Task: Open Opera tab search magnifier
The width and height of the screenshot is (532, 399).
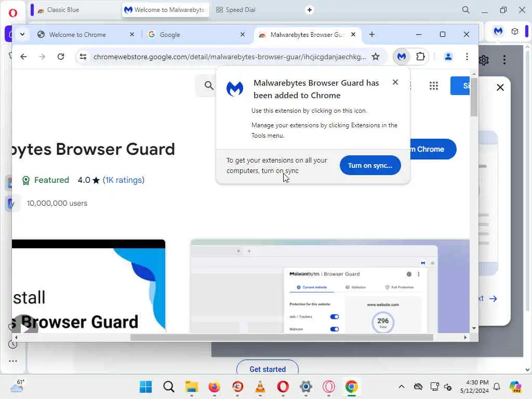Action: [x=466, y=10]
